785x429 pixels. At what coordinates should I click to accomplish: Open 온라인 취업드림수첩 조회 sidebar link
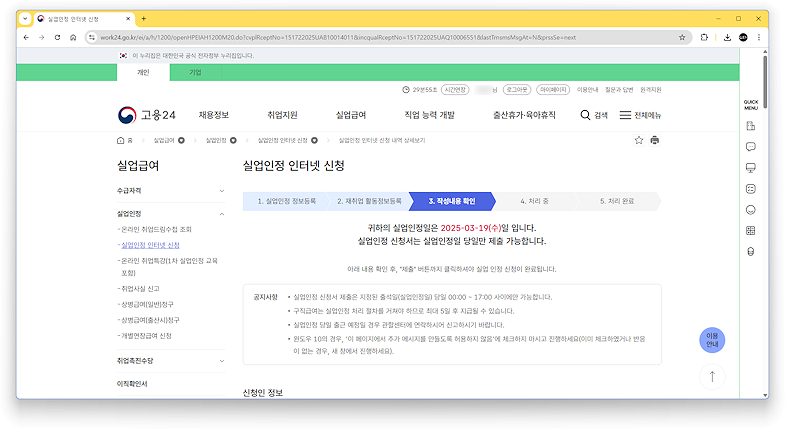(156, 229)
